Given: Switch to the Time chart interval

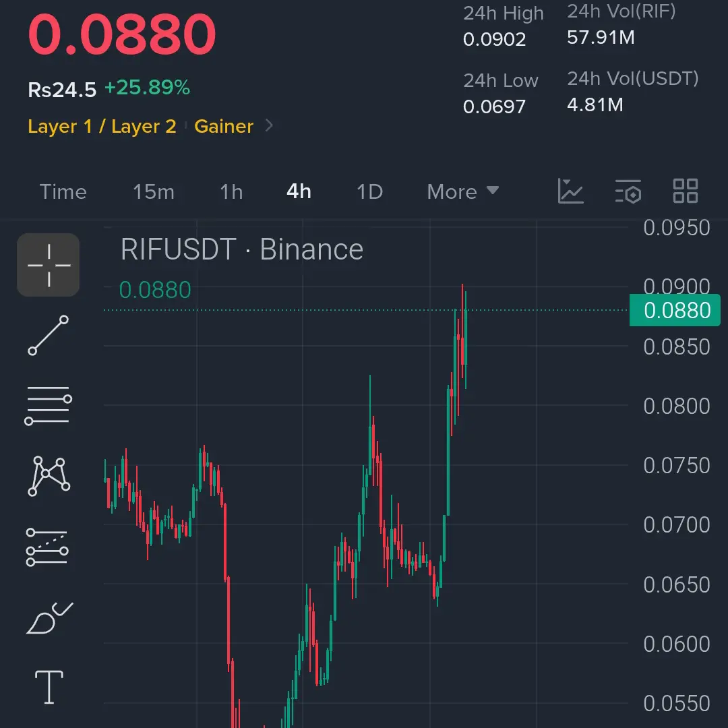Looking at the screenshot, I should pos(63,191).
